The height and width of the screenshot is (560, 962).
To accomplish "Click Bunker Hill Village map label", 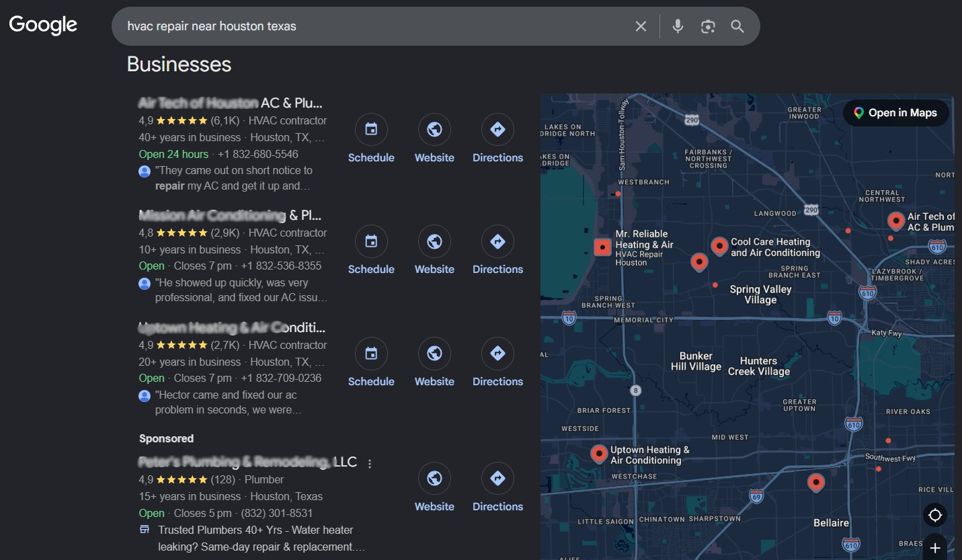I will click(696, 361).
